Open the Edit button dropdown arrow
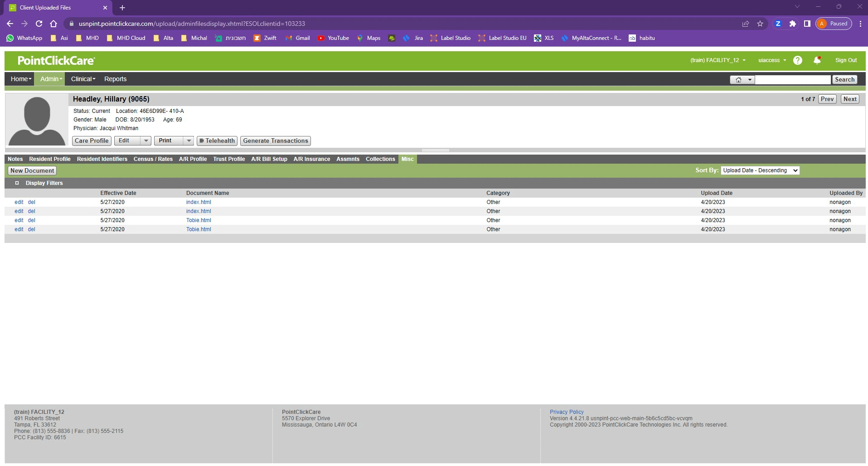The width and height of the screenshot is (868, 466). pos(146,141)
